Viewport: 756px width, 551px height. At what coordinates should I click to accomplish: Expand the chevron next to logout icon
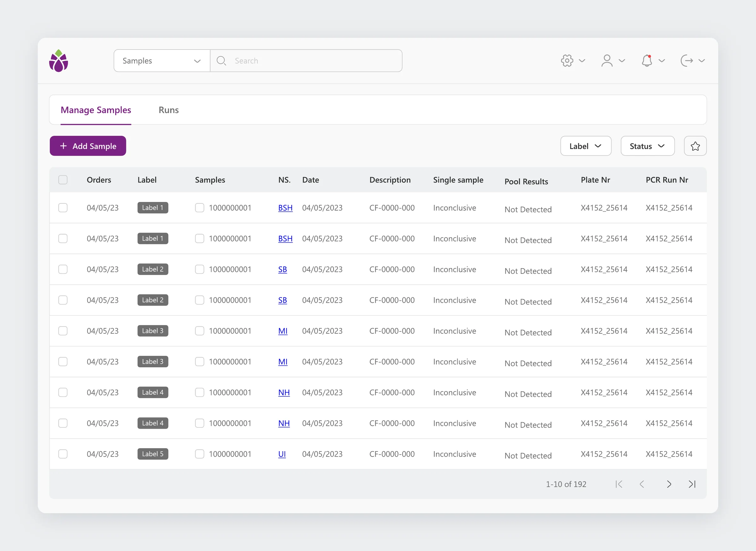pos(702,61)
